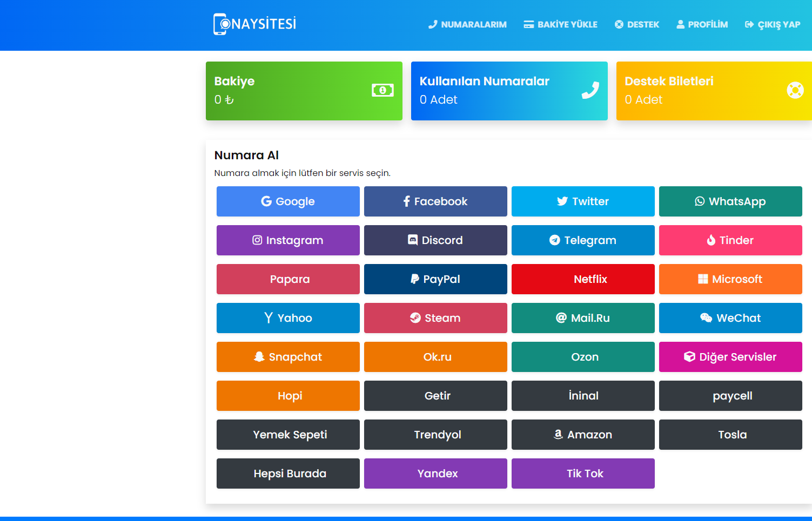Open the Destek menu item

click(637, 24)
